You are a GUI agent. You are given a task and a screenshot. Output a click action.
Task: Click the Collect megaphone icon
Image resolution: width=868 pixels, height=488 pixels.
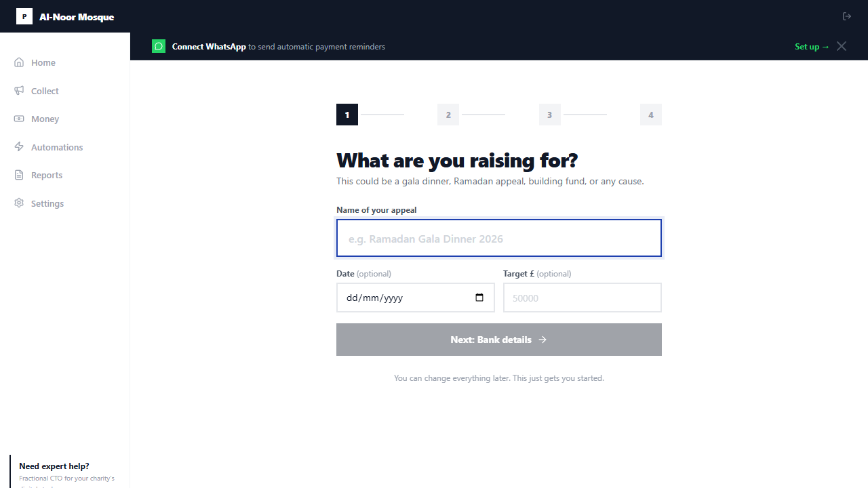(x=19, y=91)
